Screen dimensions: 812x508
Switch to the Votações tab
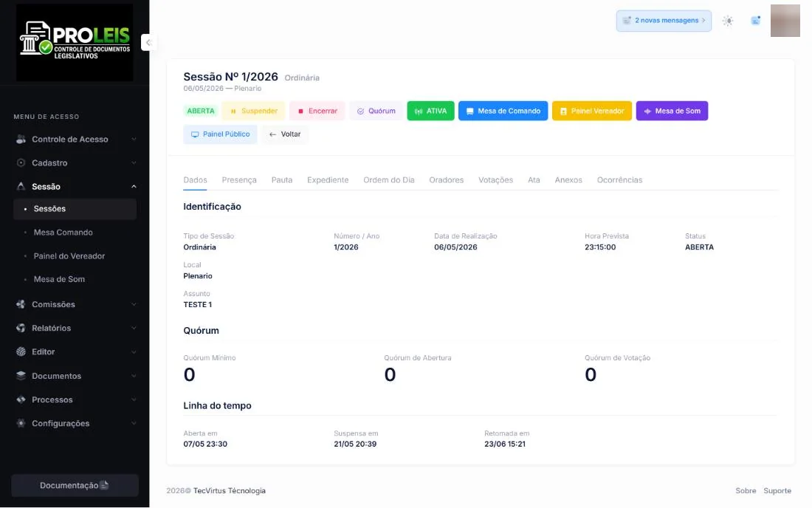(x=495, y=179)
